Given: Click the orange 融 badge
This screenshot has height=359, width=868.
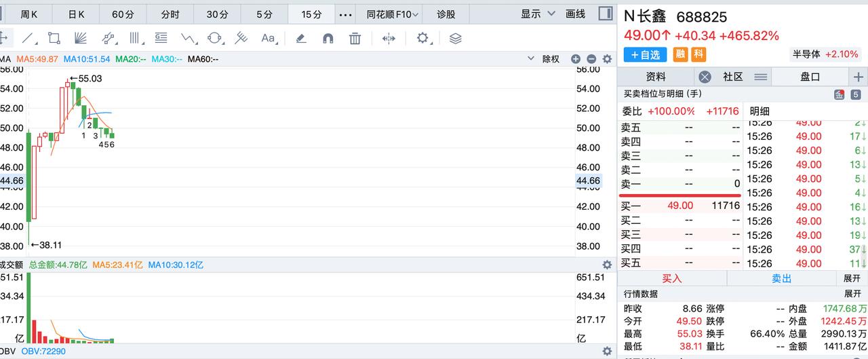Looking at the screenshot, I should [680, 54].
